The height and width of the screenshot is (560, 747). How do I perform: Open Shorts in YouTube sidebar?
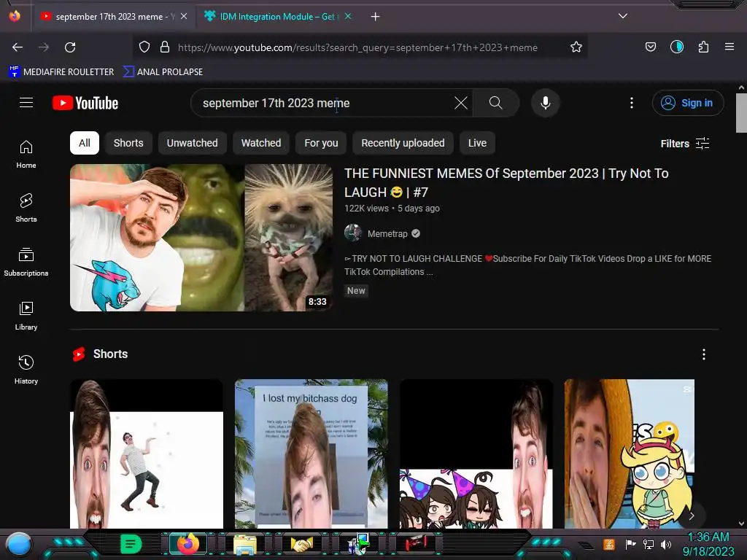pyautogui.click(x=26, y=208)
